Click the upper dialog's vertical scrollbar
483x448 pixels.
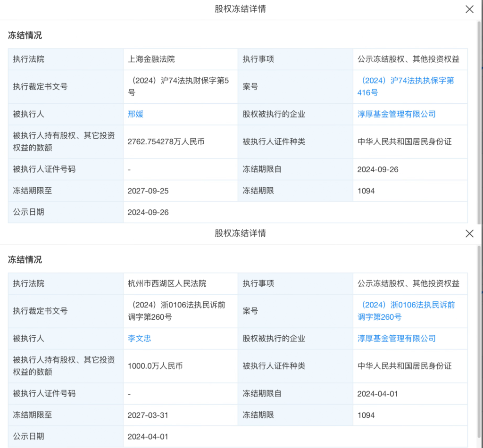click(479, 123)
